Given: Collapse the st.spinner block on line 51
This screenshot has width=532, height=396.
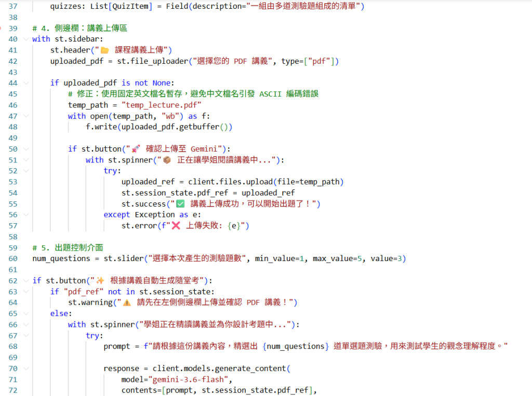Looking at the screenshot, I should tap(26, 160).
